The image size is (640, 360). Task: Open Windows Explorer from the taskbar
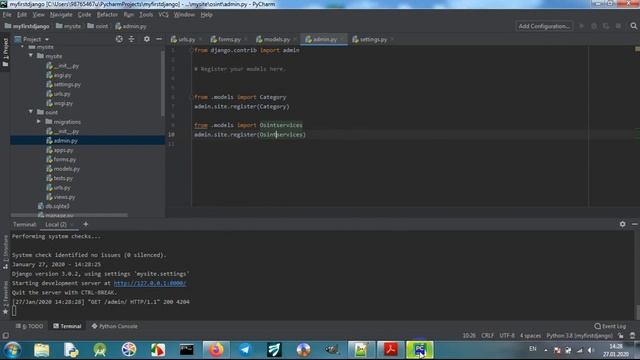click(x=42, y=350)
